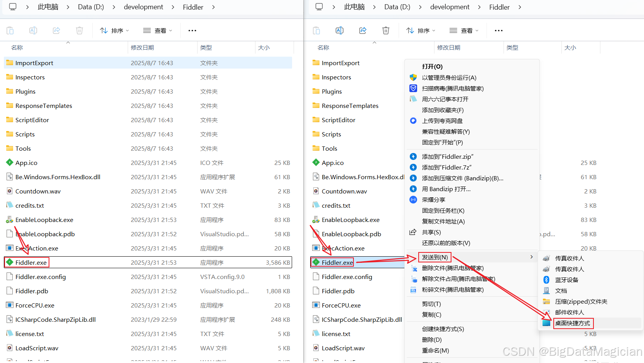Select ResponseTemplates folder in right window

(350, 106)
